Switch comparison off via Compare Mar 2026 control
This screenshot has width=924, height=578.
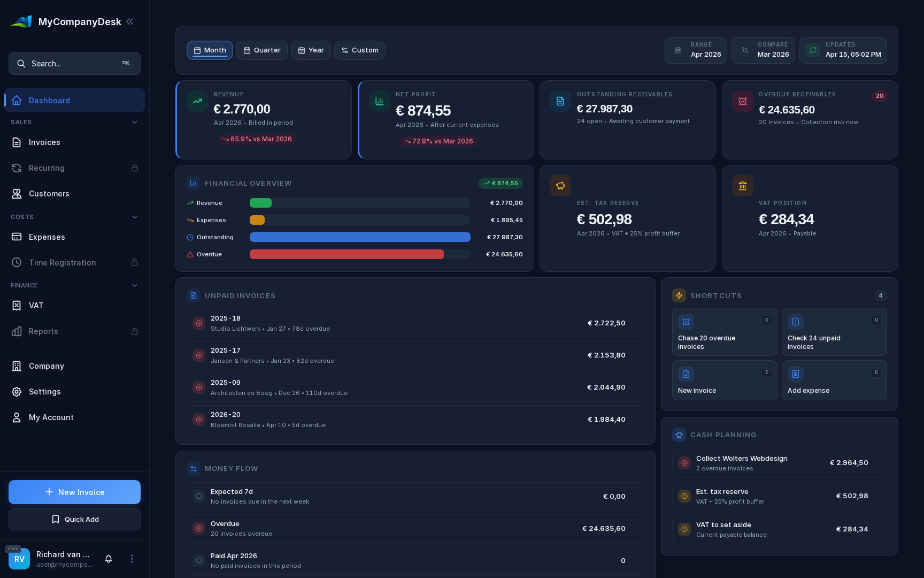pyautogui.click(x=763, y=50)
